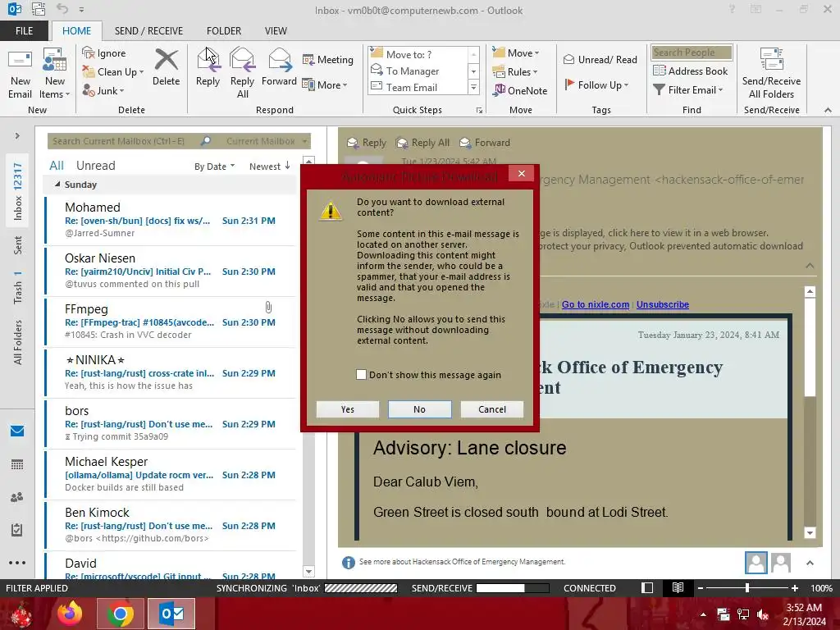Open the Mail navigation icon
This screenshot has height=630, width=840.
pyautogui.click(x=17, y=431)
